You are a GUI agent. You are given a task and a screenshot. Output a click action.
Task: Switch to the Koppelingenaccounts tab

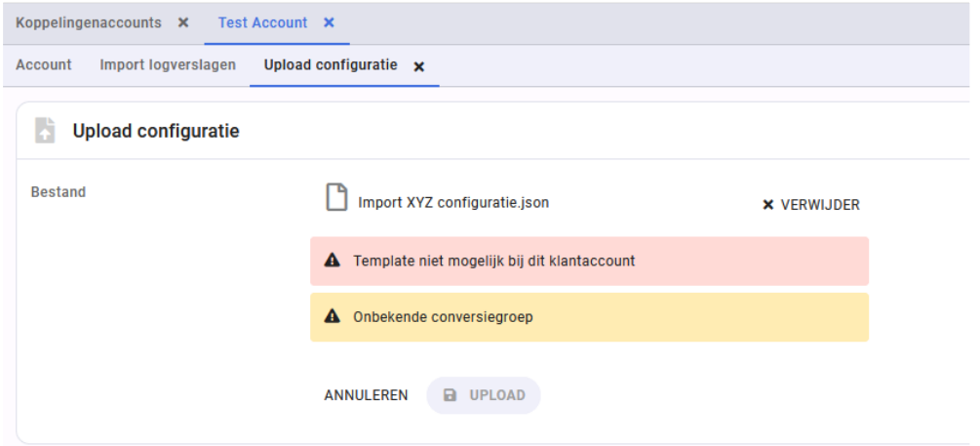[x=89, y=23]
